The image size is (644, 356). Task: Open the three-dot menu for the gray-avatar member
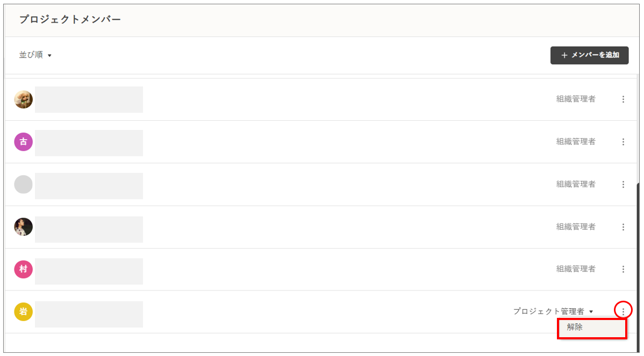623,184
